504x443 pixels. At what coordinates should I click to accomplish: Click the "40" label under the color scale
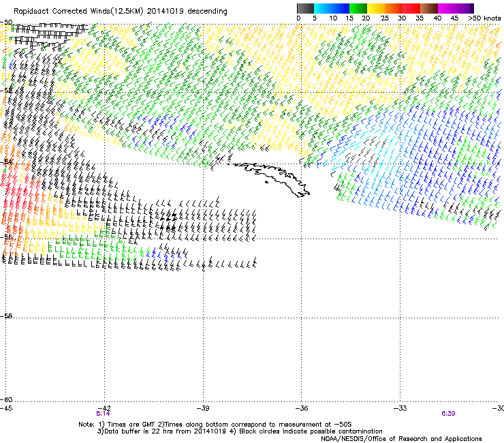[x=437, y=18]
